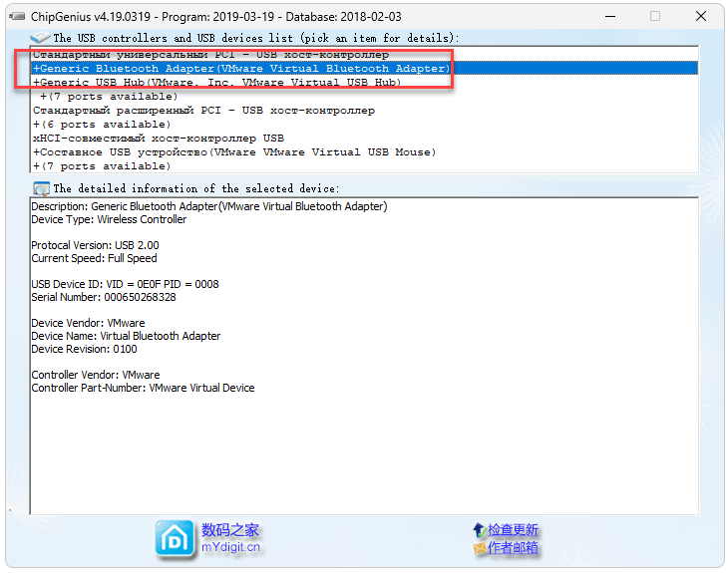Click the Device Revision: 0100 line
Image resolution: width=728 pixels, height=573 pixels.
coord(84,349)
